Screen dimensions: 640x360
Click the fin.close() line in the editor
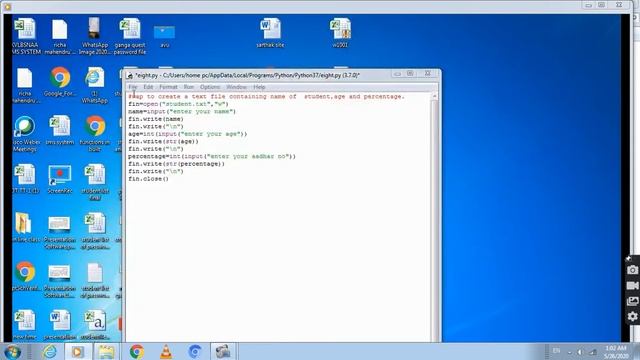click(148, 179)
